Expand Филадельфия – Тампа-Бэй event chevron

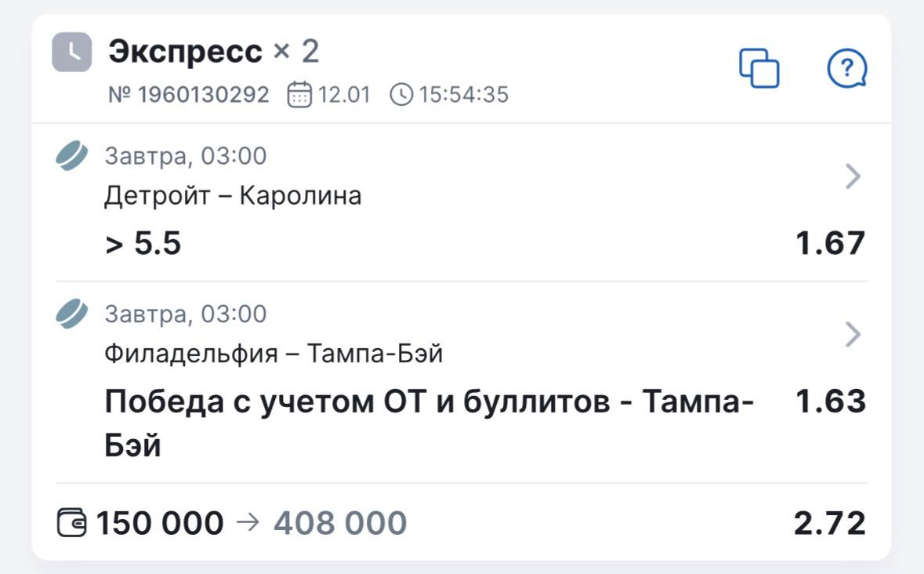coord(853,335)
